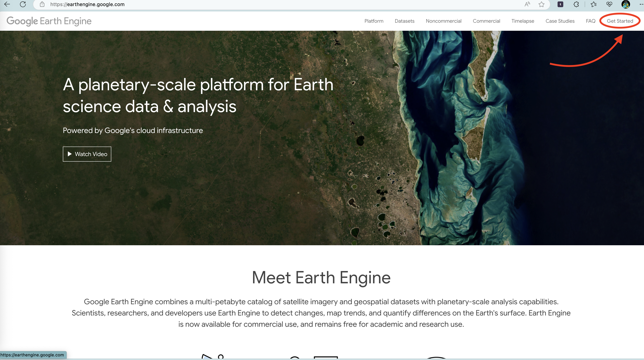Open the Datasets nav link
Image resolution: width=644 pixels, height=360 pixels.
pyautogui.click(x=405, y=21)
